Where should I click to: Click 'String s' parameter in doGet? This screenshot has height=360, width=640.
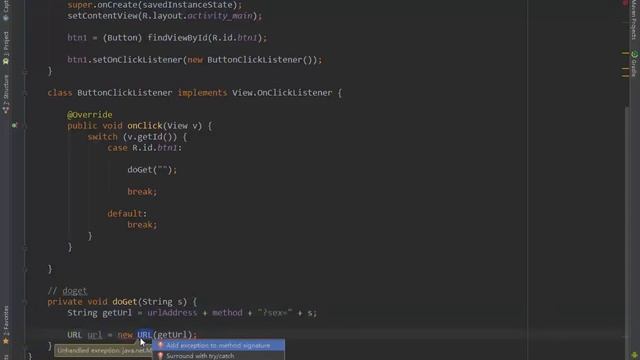coord(162,302)
